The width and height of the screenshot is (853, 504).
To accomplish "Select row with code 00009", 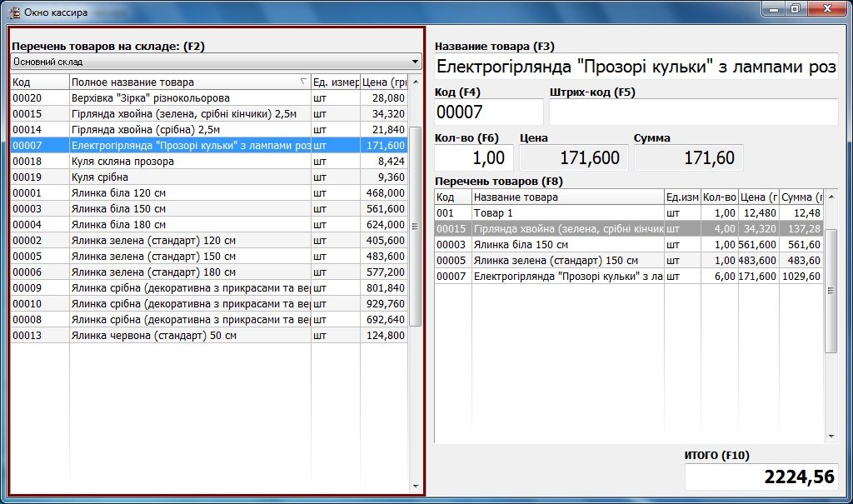I will click(x=209, y=287).
